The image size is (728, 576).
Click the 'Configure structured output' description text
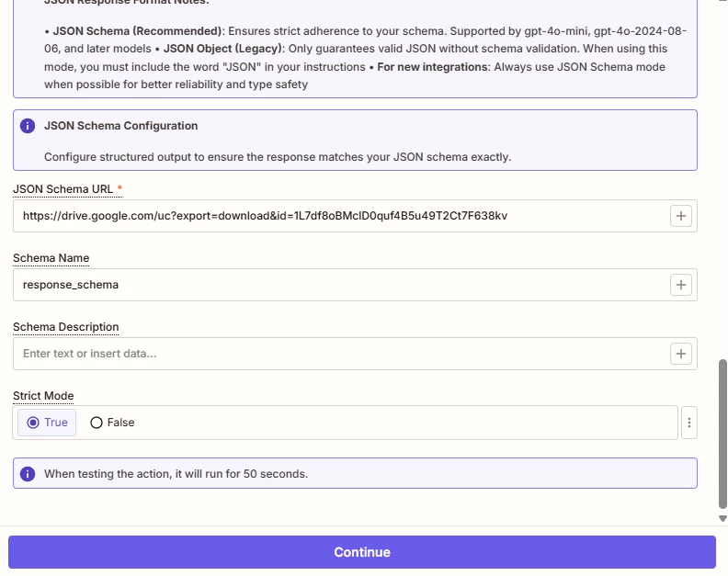[x=278, y=157]
